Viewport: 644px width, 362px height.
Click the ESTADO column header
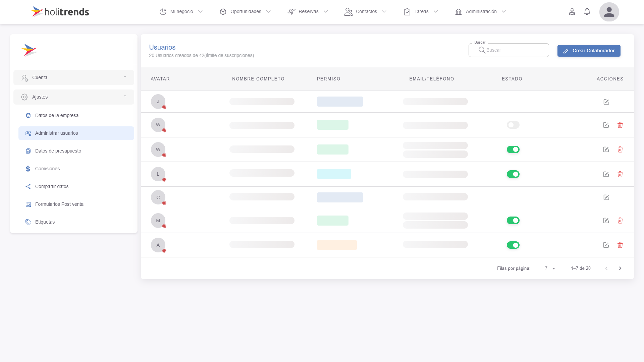coord(512,79)
